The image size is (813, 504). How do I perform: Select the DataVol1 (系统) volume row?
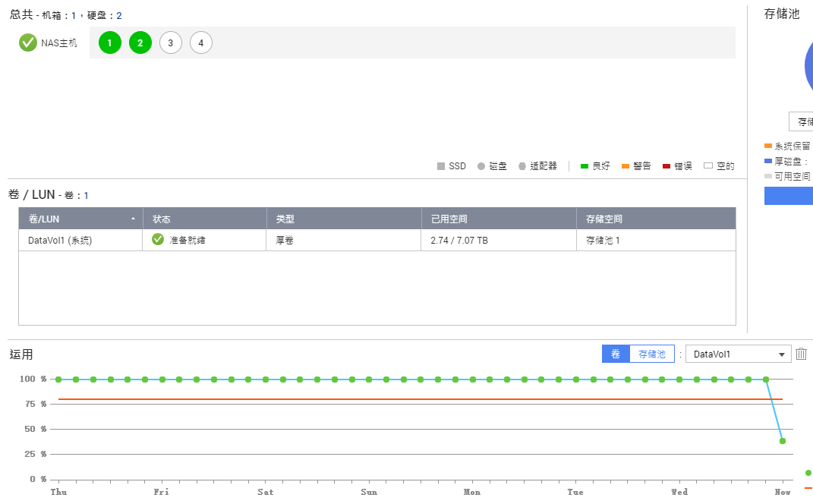coord(377,240)
